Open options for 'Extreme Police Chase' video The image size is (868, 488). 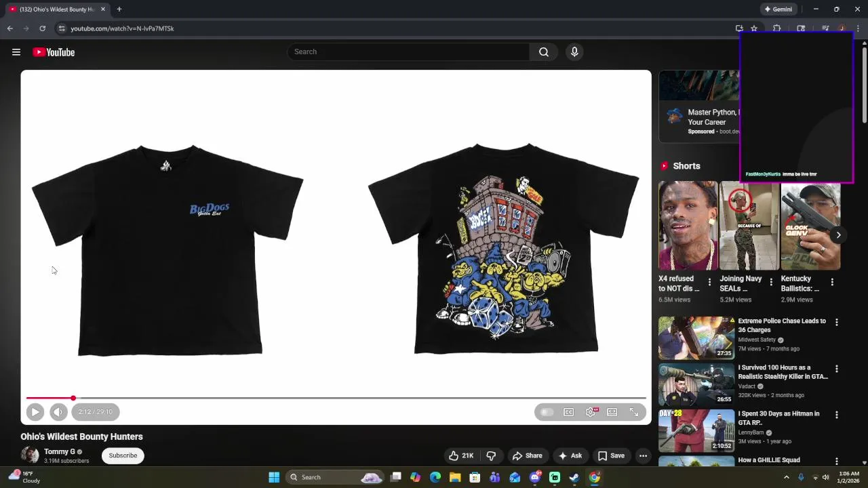837,323
